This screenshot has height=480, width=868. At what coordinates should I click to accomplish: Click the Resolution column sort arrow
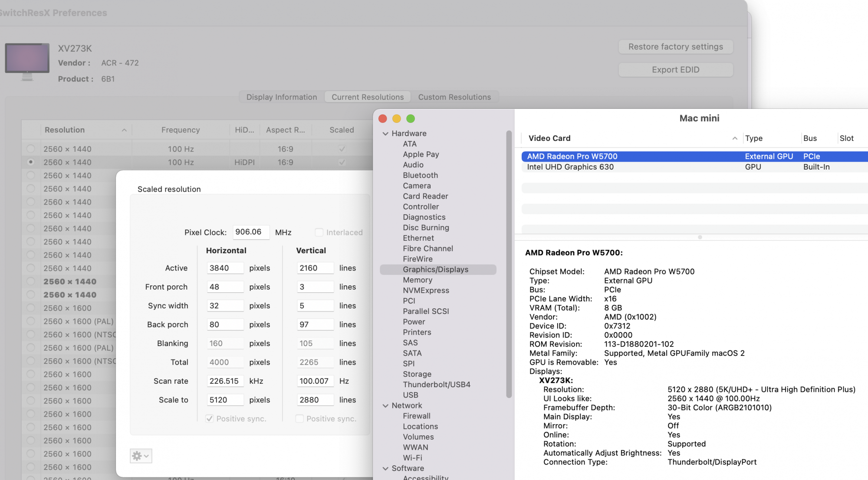click(124, 130)
